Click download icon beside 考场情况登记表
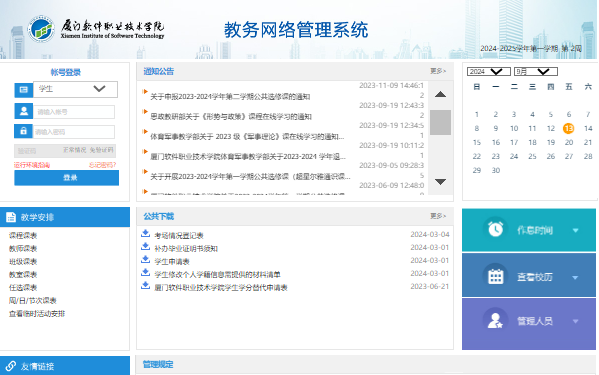The height and width of the screenshot is (375, 599). click(x=145, y=233)
